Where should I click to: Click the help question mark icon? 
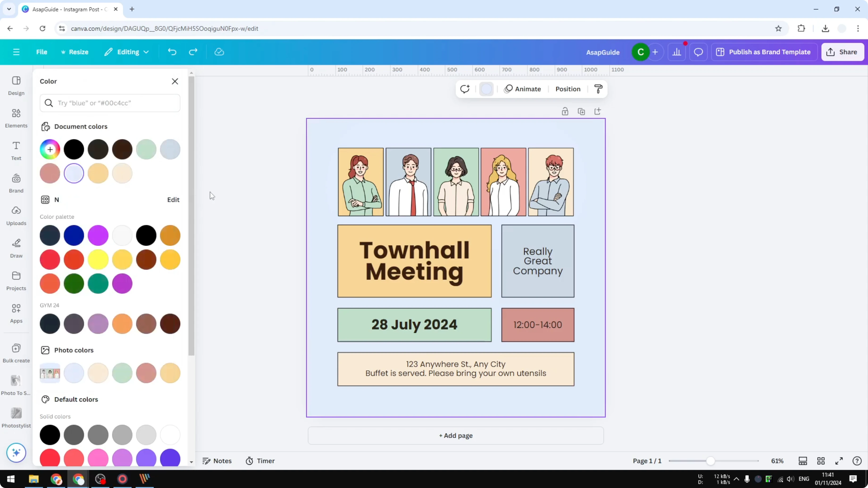pos(857,461)
